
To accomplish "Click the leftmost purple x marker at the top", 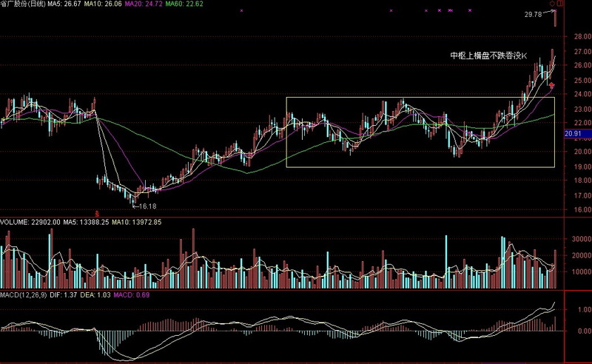I will coord(241,10).
